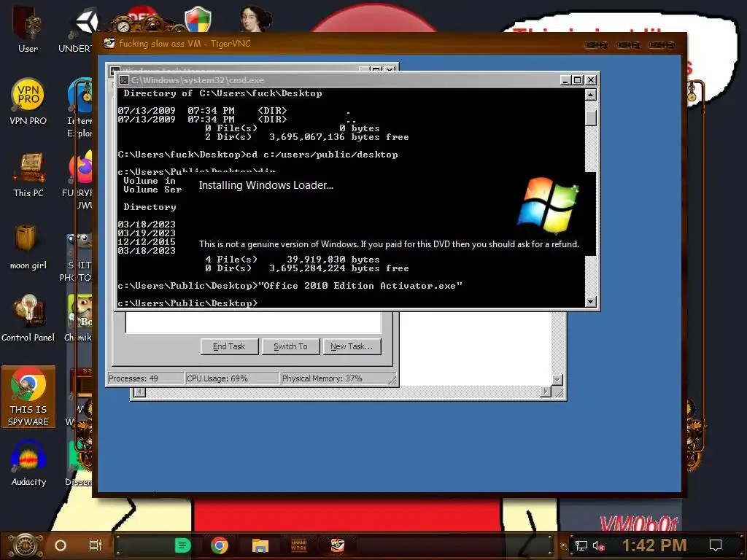This screenshot has width=747, height=560.
Task: Click down arrow of background window's vertical scrollbar
Action: [557, 379]
